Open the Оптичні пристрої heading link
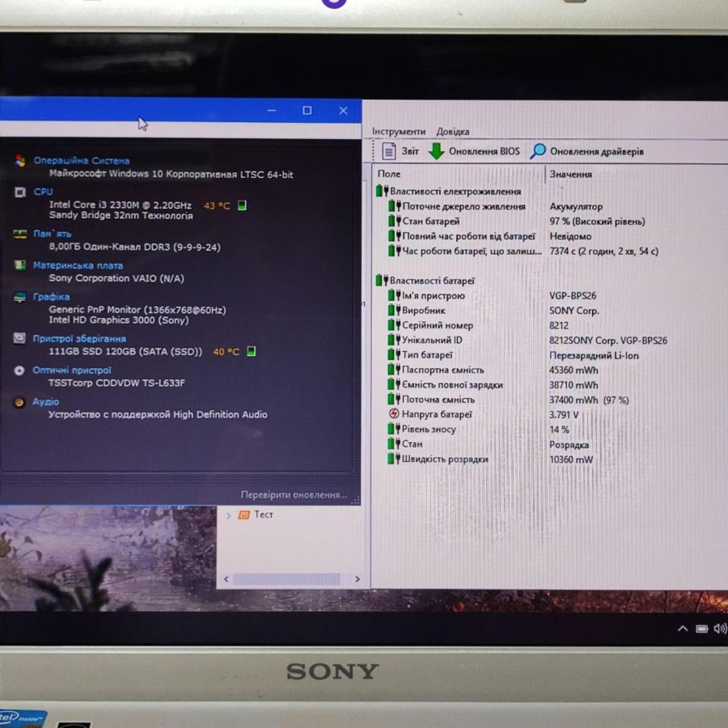Image resolution: width=728 pixels, height=728 pixels. tap(71, 370)
